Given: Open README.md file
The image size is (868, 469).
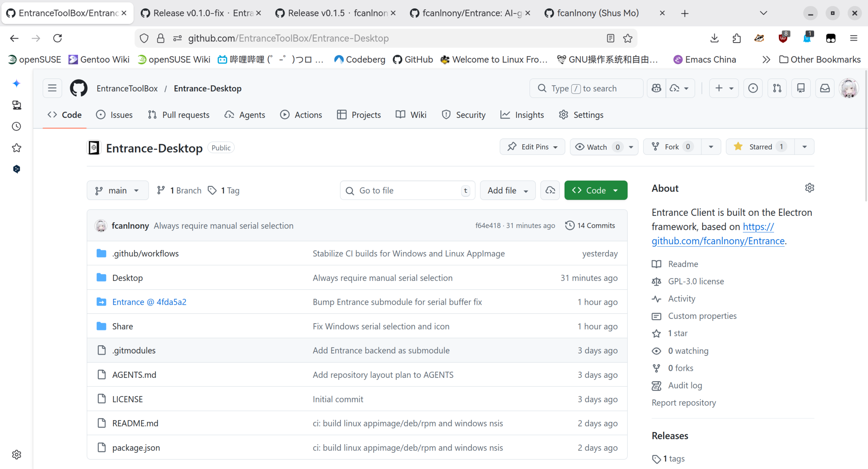Looking at the screenshot, I should click(x=135, y=423).
